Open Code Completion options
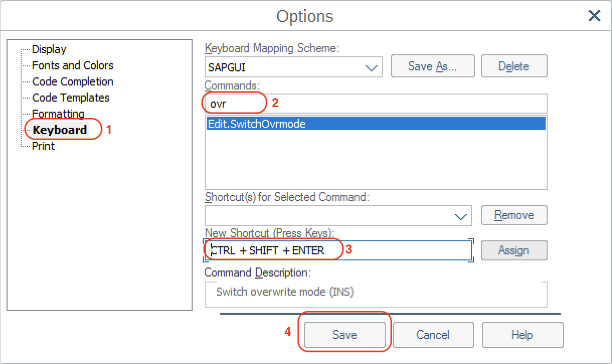The height and width of the screenshot is (364, 612). pyautogui.click(x=72, y=81)
